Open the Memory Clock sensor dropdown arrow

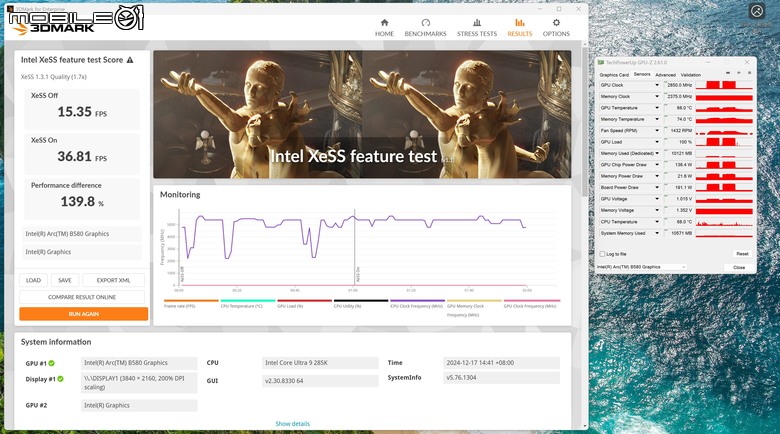[x=657, y=97]
